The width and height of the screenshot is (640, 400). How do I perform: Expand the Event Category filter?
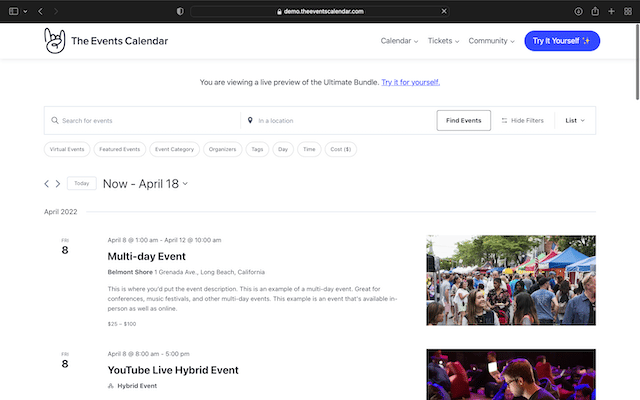point(174,149)
